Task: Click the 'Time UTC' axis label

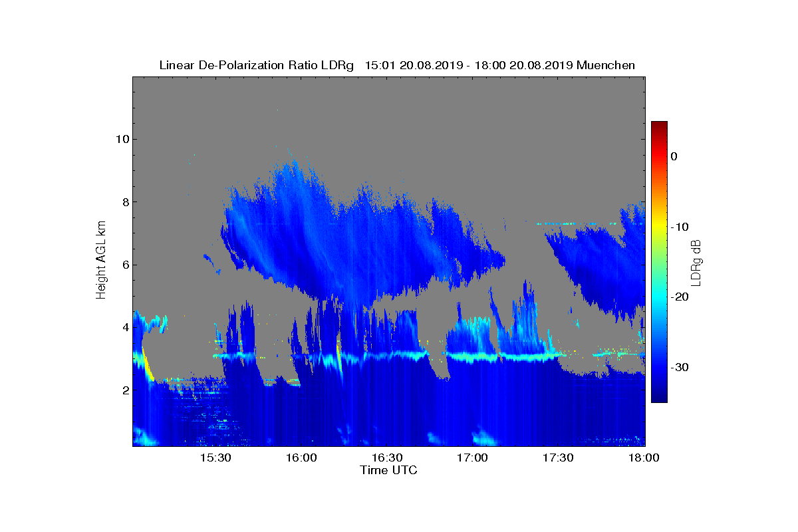Action: tap(389, 470)
